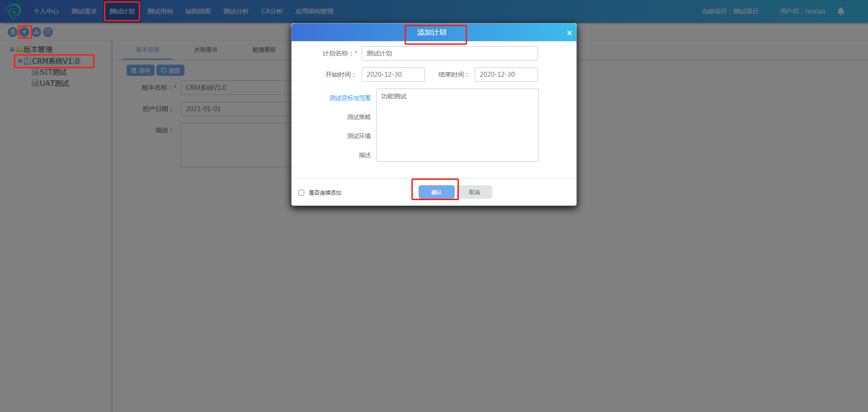This screenshot has width=868, height=412.
Task: Open the UAT测试 plan icon in tree
Action: [x=35, y=84]
